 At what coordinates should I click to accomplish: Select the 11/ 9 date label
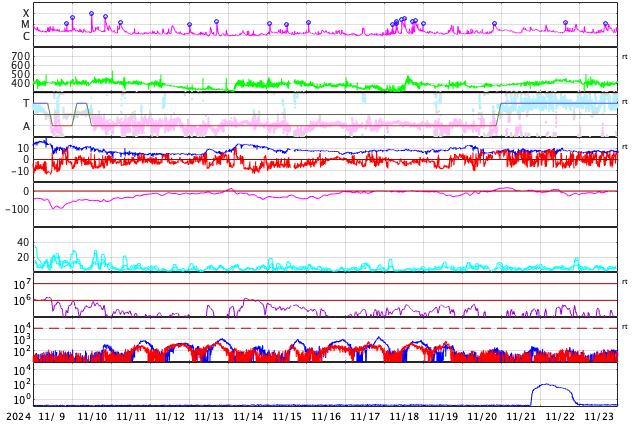52,416
